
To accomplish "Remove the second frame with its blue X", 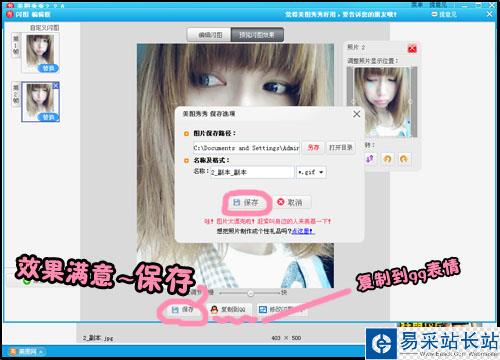I will pos(56,86).
